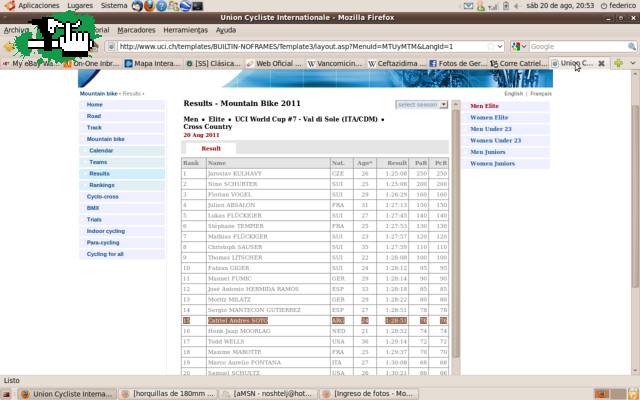640x400 pixels.
Task: Open the Cyclo-cross sidebar link
Action: pyautogui.click(x=102, y=197)
